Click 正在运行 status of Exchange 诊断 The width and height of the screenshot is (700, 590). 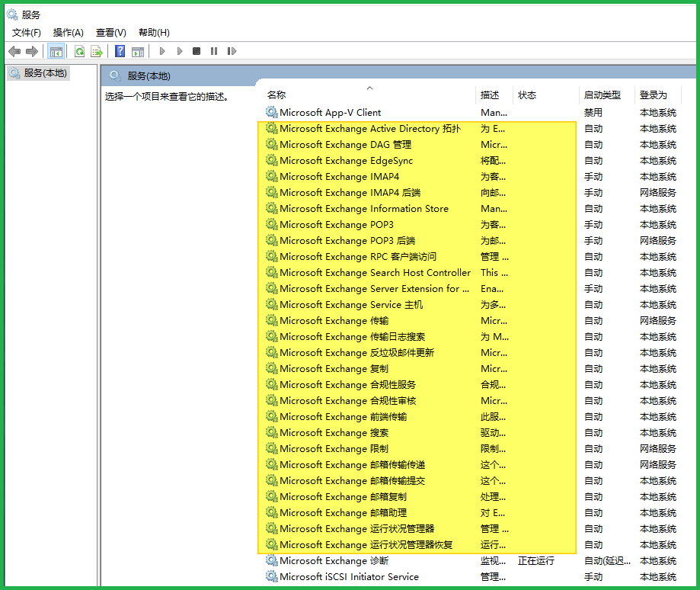click(535, 560)
